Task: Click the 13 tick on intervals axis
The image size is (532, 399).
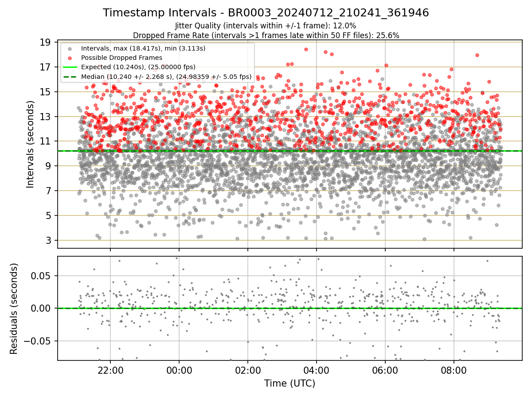Action: tap(45, 117)
